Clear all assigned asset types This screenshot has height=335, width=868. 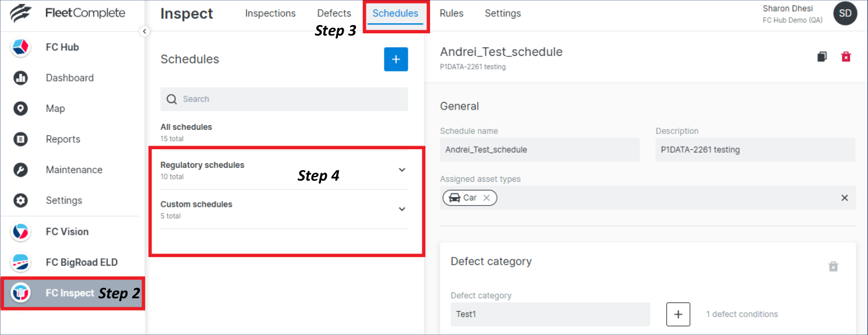tap(845, 198)
